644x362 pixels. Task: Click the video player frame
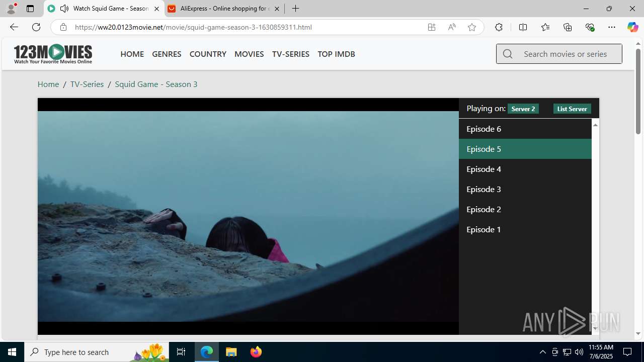[x=248, y=216]
